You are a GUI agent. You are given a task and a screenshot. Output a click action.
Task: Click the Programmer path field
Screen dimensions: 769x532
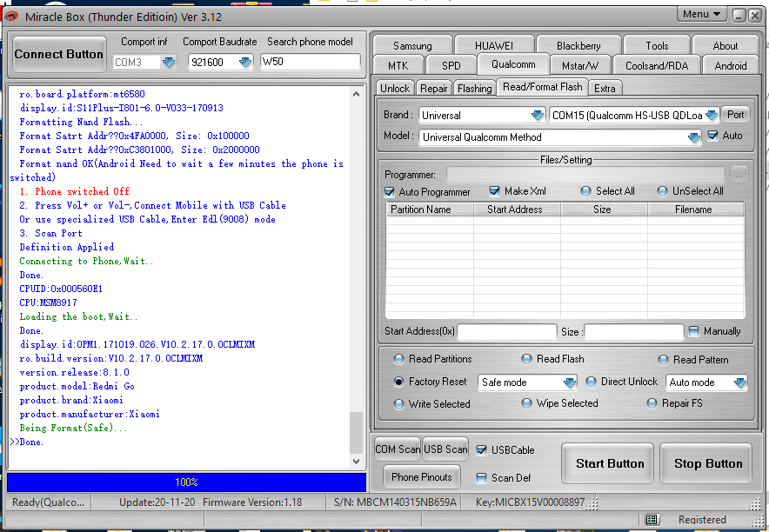tap(586, 175)
